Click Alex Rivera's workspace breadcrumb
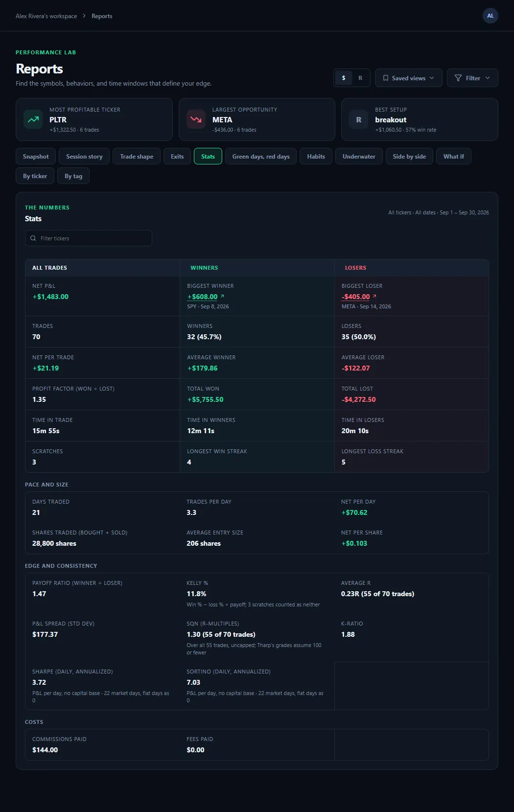The height and width of the screenshot is (812, 514). (46, 16)
